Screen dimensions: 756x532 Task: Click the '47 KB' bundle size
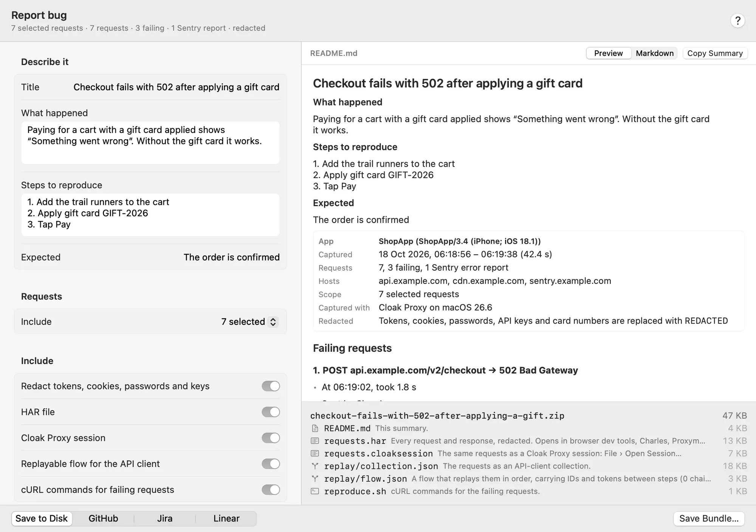tap(734, 416)
